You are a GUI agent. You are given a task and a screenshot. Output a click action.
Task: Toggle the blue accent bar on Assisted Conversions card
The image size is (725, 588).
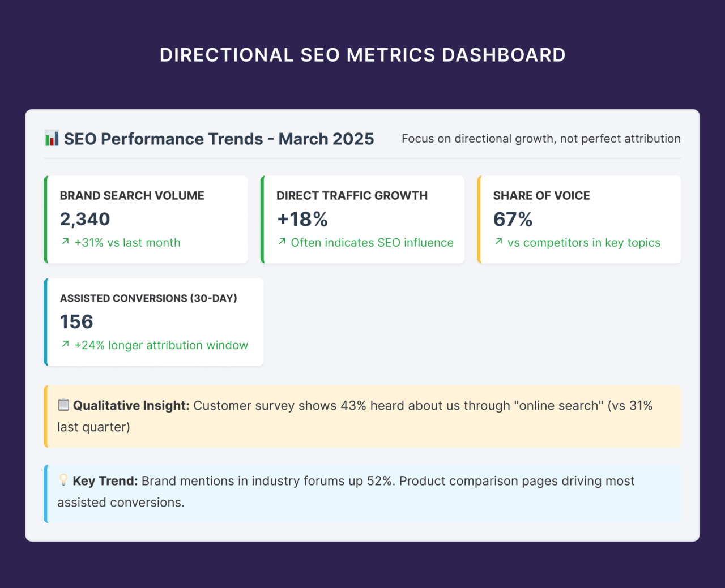pos(45,321)
